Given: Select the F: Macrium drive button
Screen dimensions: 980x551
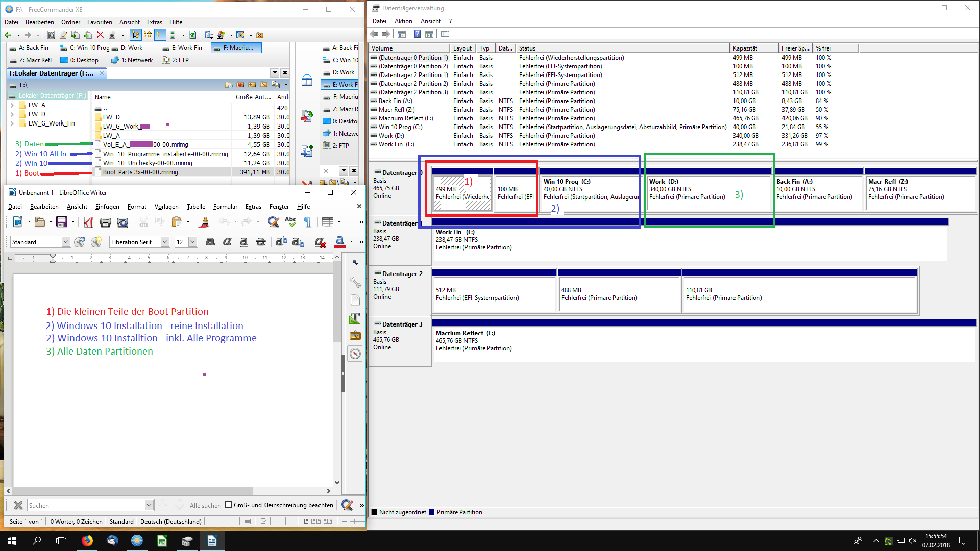Looking at the screenshot, I should [236, 47].
